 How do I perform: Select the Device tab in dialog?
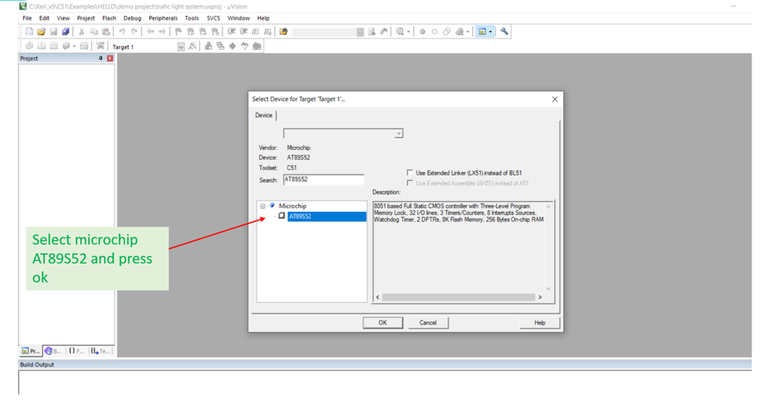click(264, 115)
